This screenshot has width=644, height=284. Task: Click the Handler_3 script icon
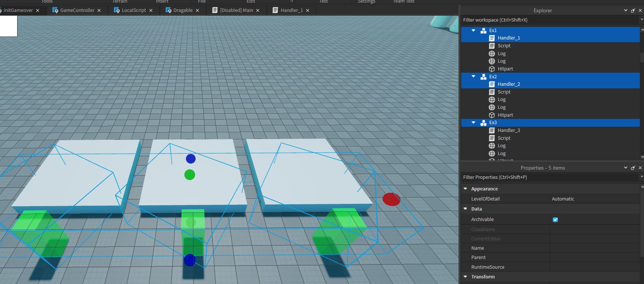(492, 130)
